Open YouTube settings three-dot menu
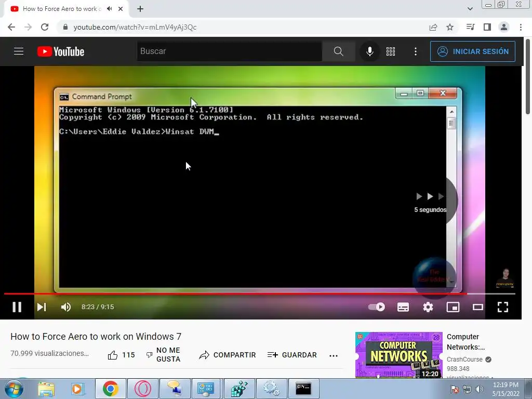 (x=416, y=51)
